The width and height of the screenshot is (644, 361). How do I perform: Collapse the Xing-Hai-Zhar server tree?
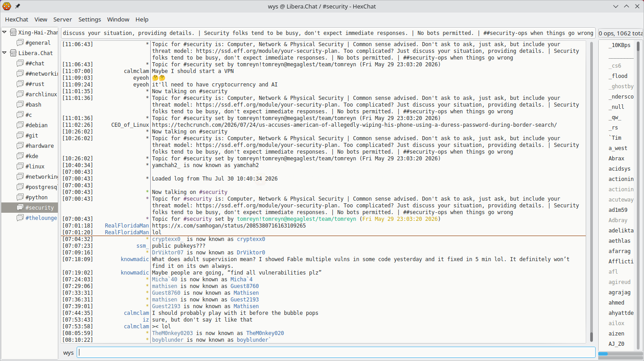(4, 33)
